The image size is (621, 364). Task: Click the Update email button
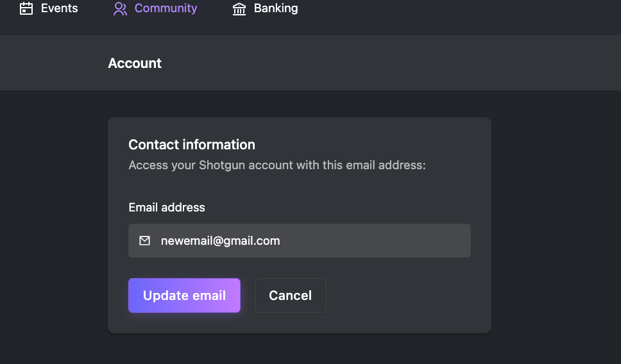[184, 295]
